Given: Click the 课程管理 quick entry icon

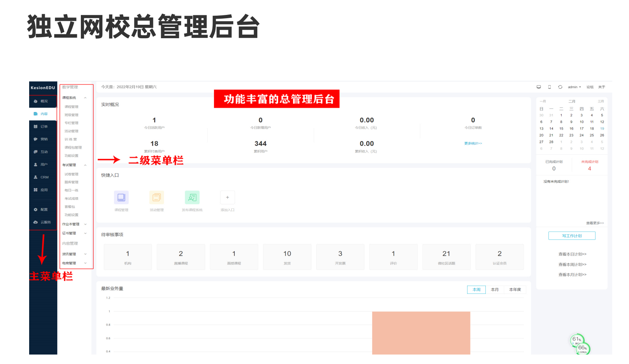Looking at the screenshot, I should tap(121, 198).
